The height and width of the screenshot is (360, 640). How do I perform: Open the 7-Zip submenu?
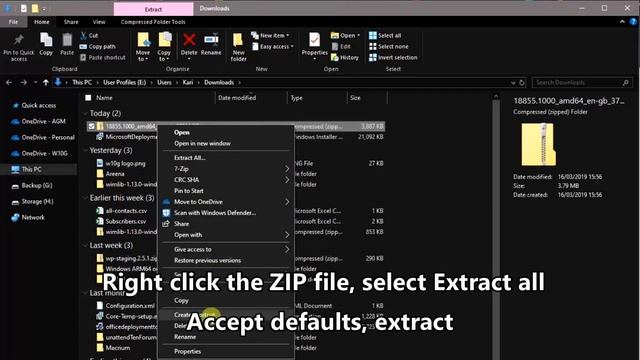click(x=226, y=169)
